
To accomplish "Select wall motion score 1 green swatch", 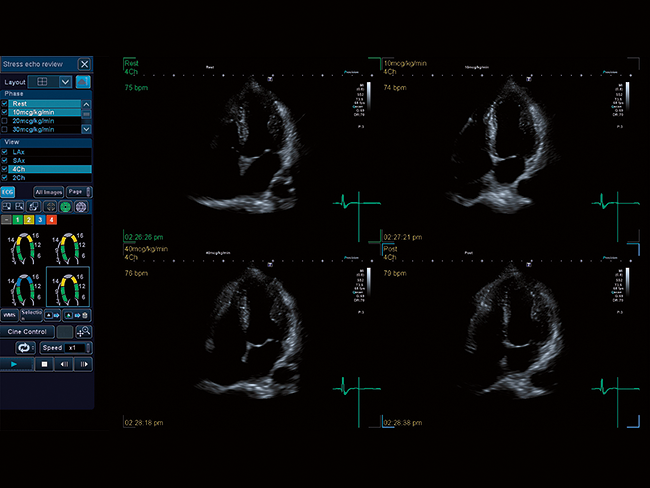I will point(17,220).
